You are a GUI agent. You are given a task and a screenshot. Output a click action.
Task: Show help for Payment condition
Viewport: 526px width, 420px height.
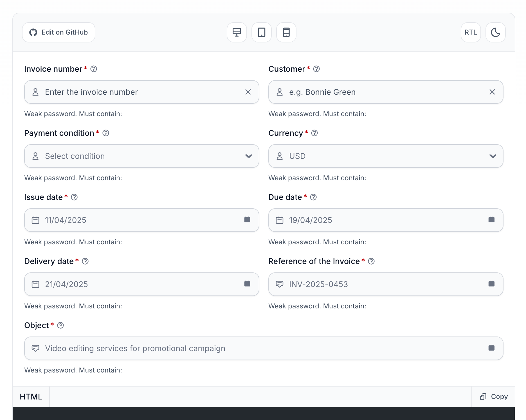[106, 133]
